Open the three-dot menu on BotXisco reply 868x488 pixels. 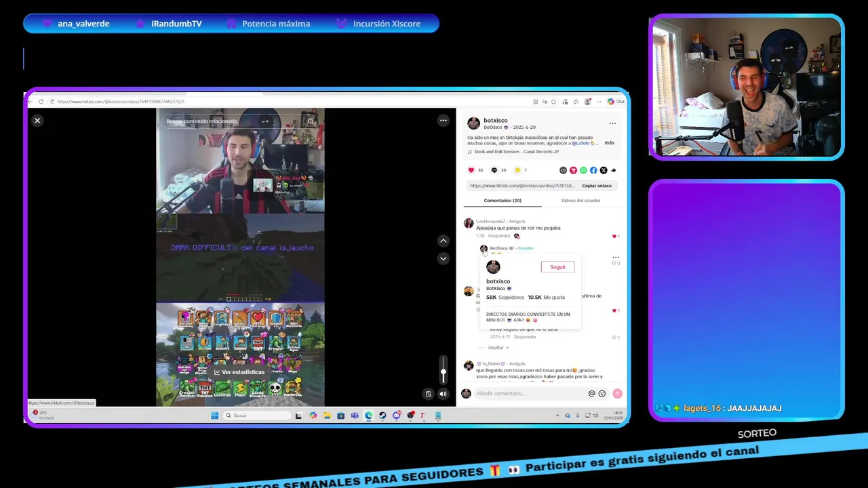point(616,257)
